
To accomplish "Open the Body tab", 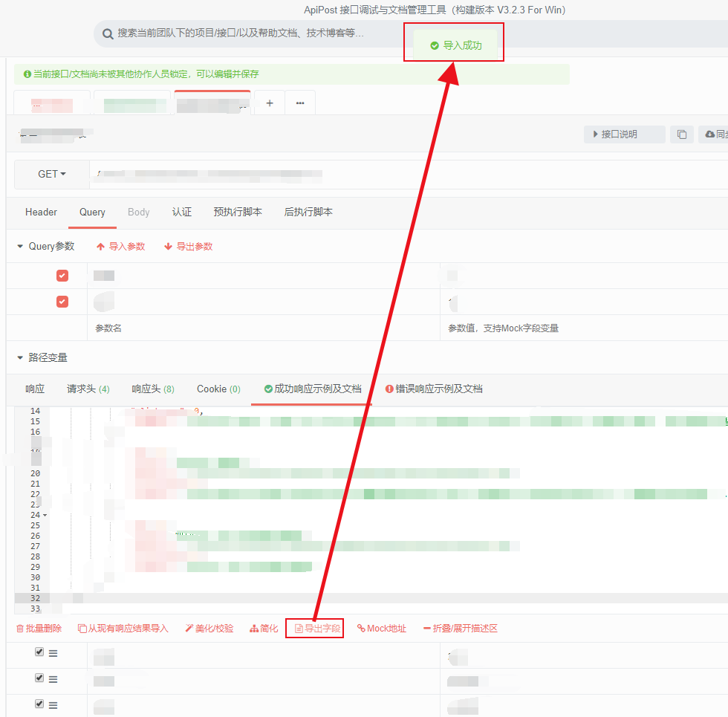I will tap(138, 212).
